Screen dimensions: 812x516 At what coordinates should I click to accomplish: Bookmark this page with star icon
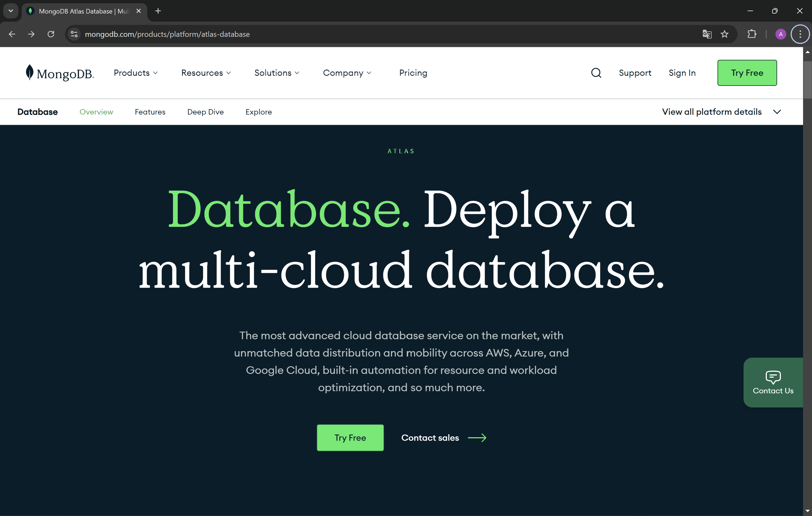[x=724, y=34]
